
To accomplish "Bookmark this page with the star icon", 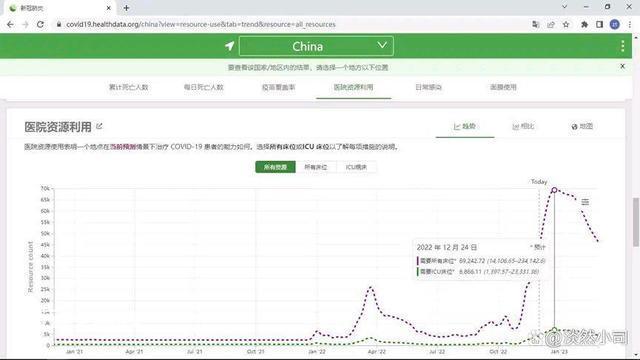I will (x=566, y=24).
